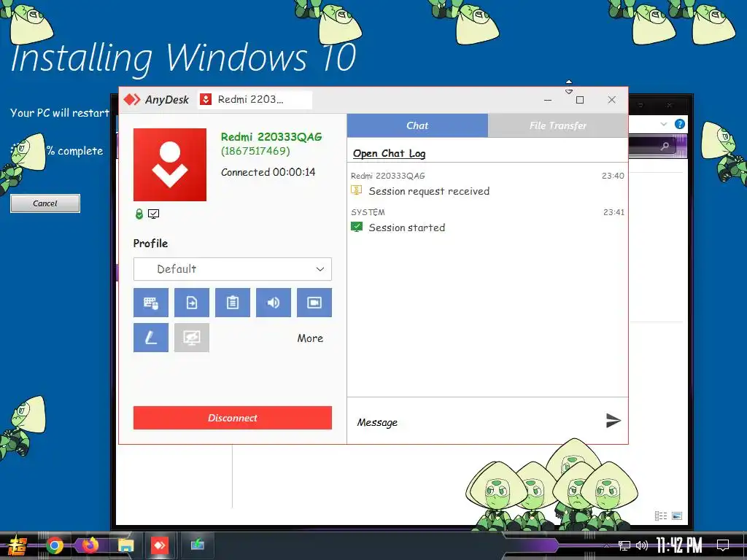Launch Firefox from taskbar
This screenshot has width=747, height=560.
90,545
